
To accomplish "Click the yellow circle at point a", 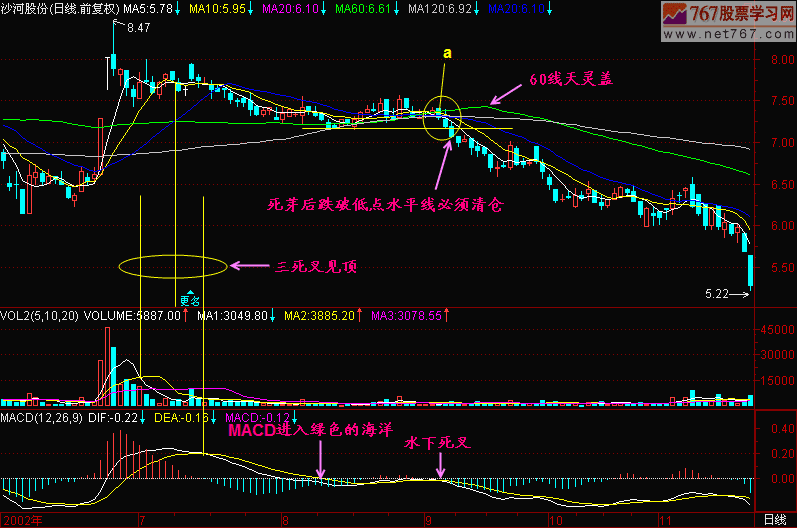I will click(x=441, y=115).
